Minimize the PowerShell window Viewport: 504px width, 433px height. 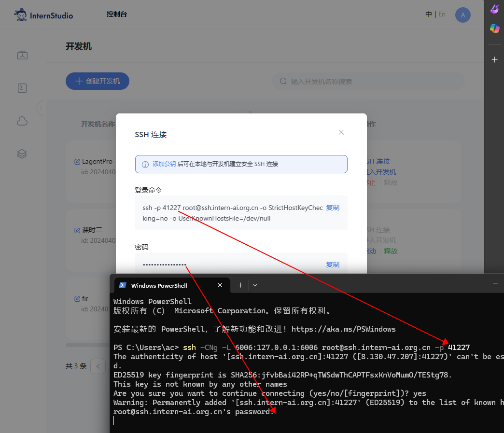(x=495, y=283)
